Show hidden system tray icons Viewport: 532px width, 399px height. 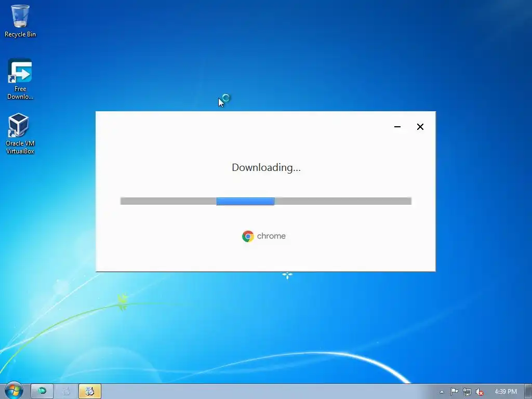pyautogui.click(x=442, y=392)
